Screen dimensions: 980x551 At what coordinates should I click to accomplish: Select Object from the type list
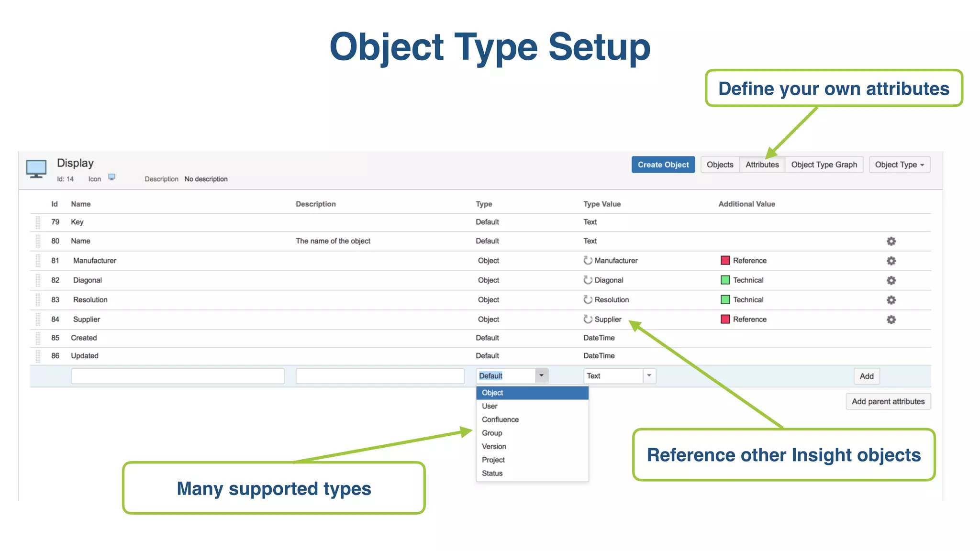pos(532,393)
